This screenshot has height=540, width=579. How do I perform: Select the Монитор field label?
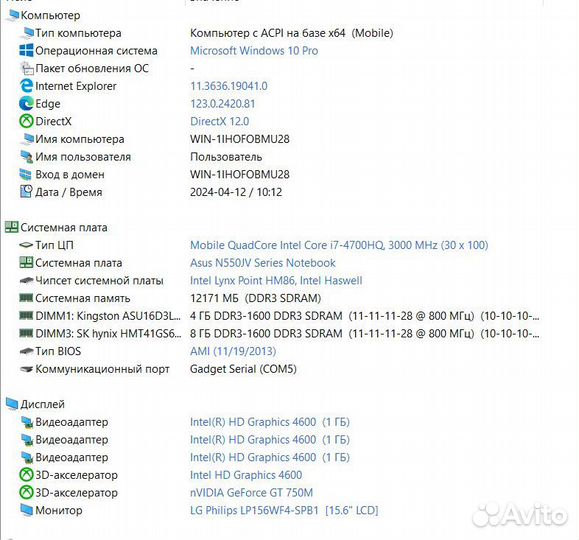[59, 510]
